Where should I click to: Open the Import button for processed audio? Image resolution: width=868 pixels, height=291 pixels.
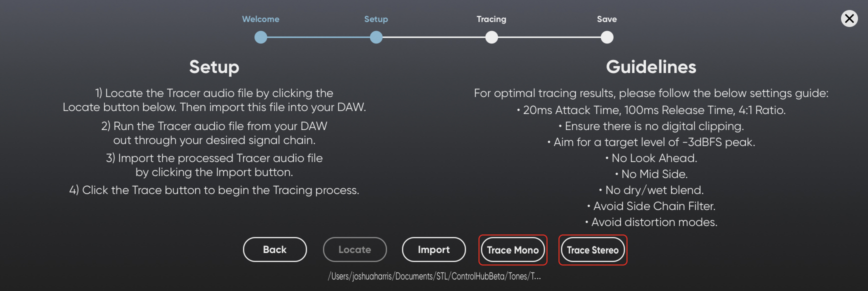click(434, 249)
